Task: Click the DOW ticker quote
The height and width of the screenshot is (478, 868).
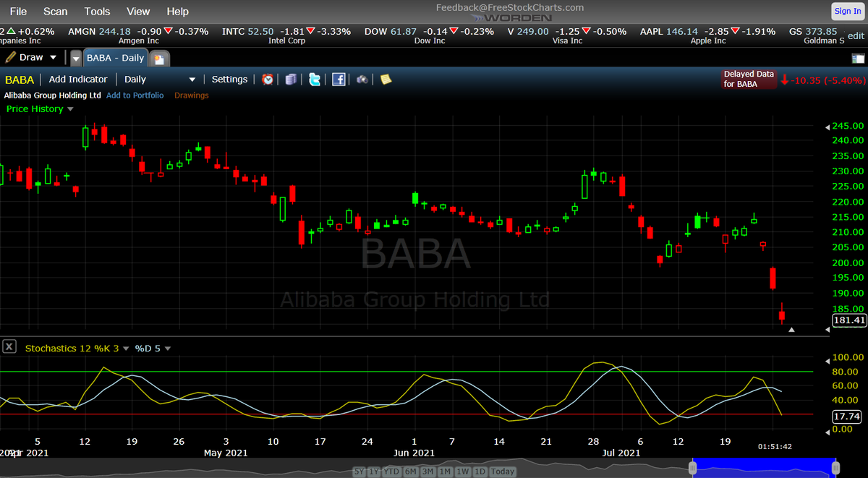Action: pyautogui.click(x=429, y=36)
